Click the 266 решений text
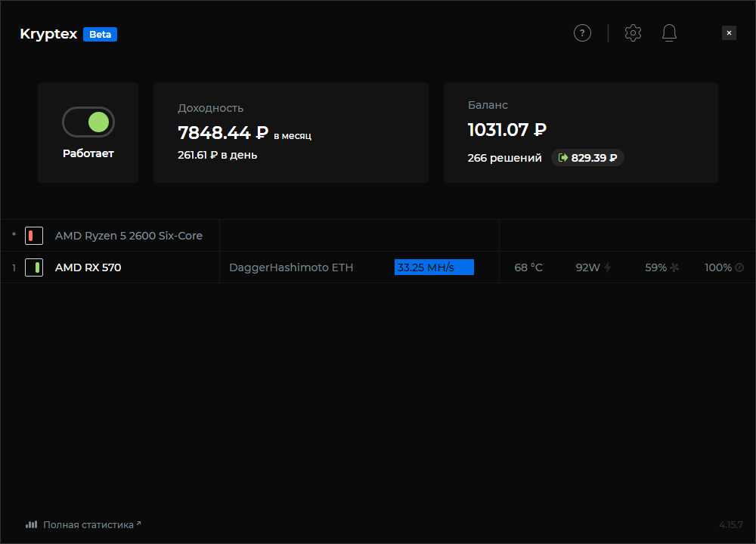Screen dimensions: 756x544 click(x=504, y=158)
